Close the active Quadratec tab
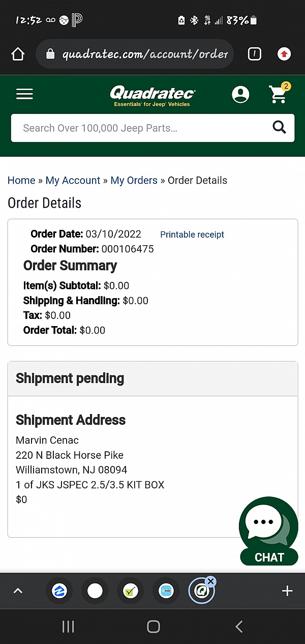 coord(210,581)
